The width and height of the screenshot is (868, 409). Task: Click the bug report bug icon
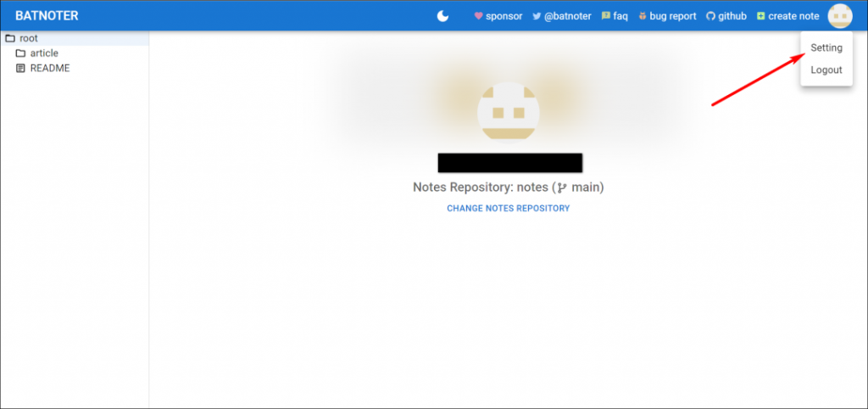click(x=643, y=16)
